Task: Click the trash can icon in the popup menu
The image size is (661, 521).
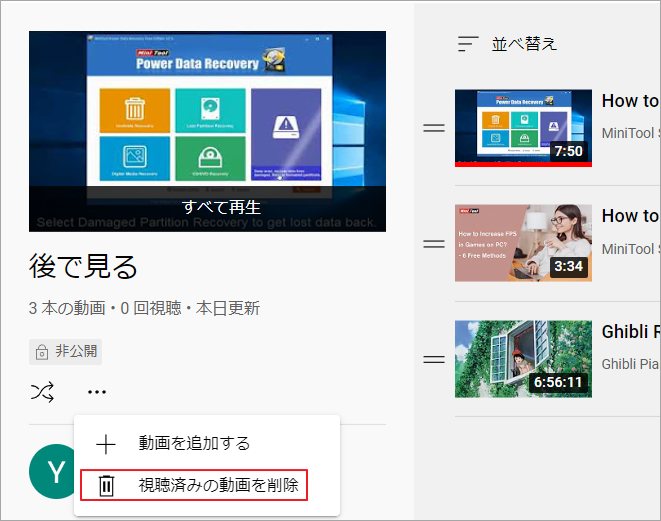Action: [x=106, y=486]
